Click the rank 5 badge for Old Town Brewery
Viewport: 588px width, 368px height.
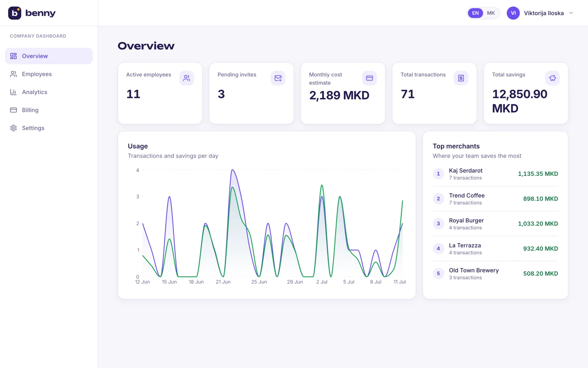[438, 273]
